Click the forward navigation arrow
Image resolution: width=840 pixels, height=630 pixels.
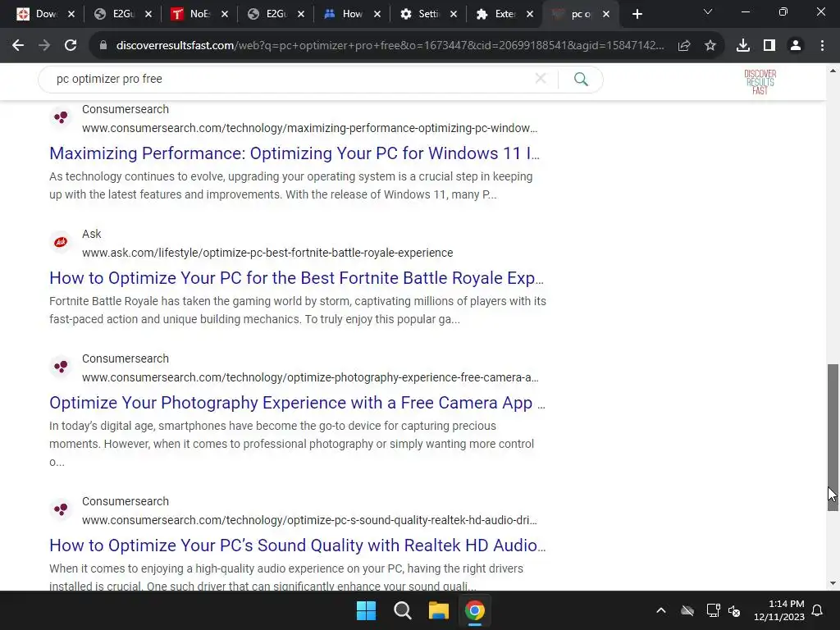tap(44, 46)
